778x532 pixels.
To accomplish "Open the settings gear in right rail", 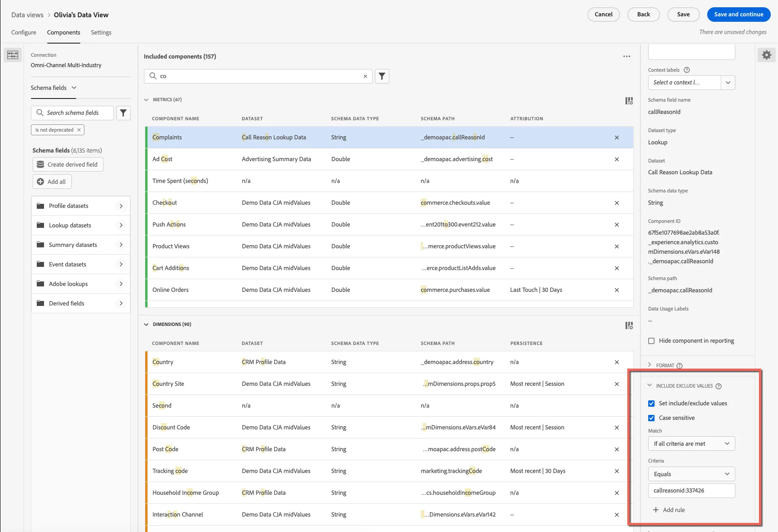I will click(x=767, y=55).
